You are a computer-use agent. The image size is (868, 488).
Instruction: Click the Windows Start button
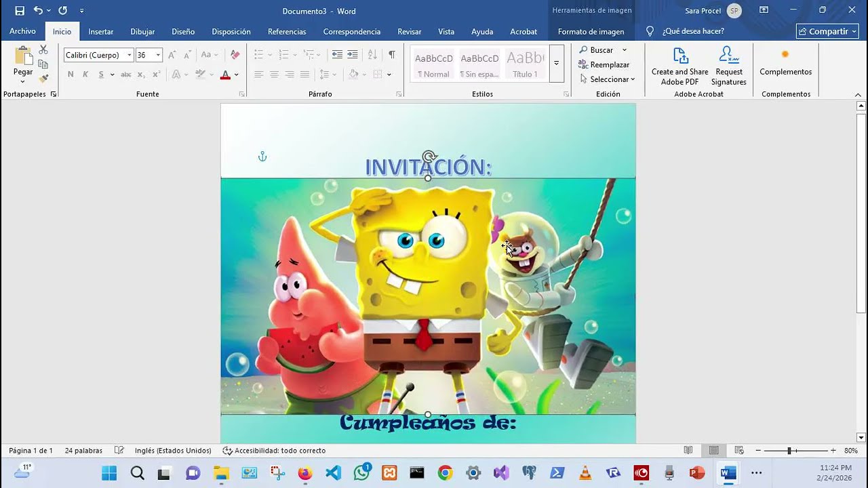[x=109, y=473]
